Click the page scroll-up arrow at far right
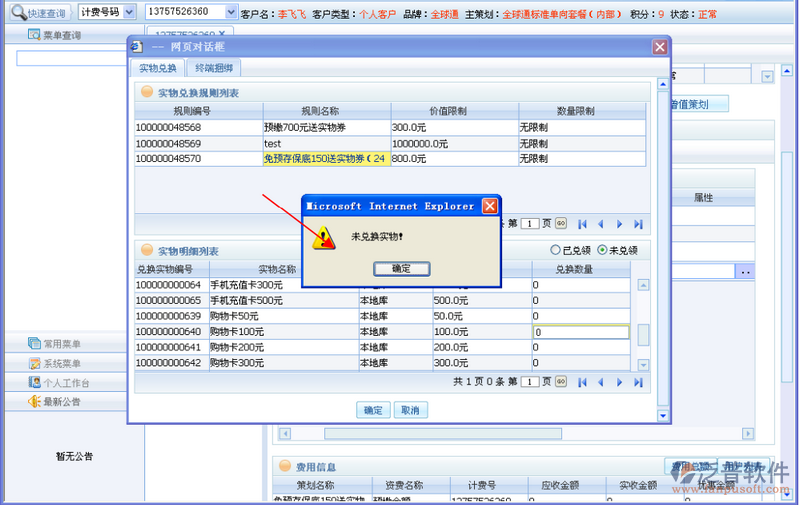This screenshot has width=800, height=505. point(787,70)
